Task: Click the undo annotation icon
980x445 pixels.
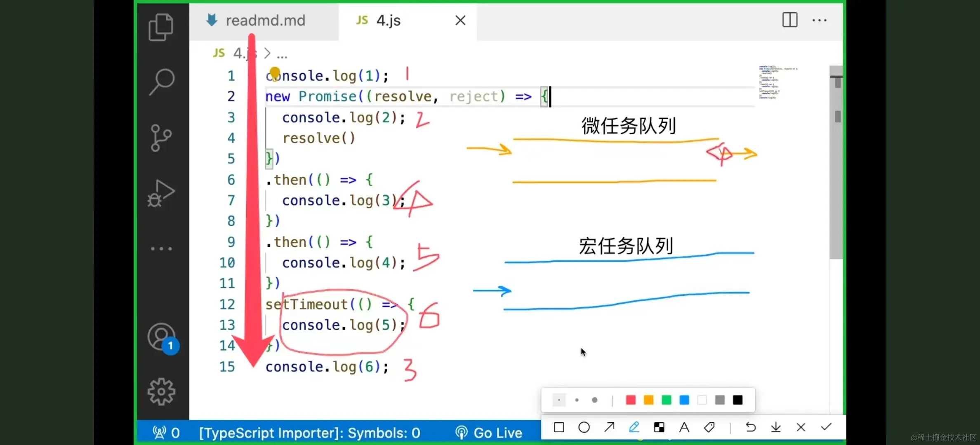Action: pyautogui.click(x=751, y=427)
